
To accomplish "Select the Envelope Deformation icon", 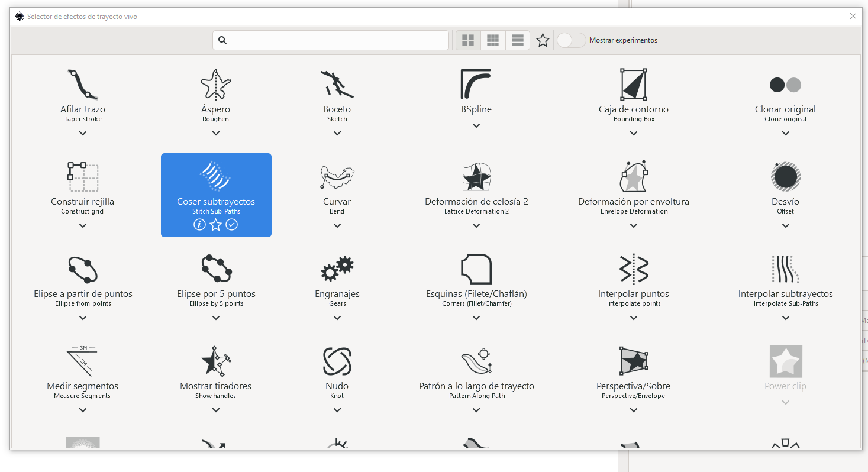I will (x=634, y=176).
